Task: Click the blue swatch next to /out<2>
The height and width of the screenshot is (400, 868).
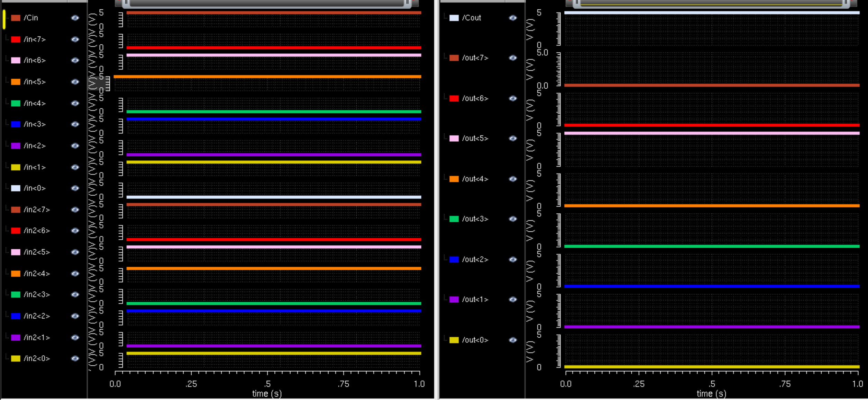Action: (x=454, y=259)
